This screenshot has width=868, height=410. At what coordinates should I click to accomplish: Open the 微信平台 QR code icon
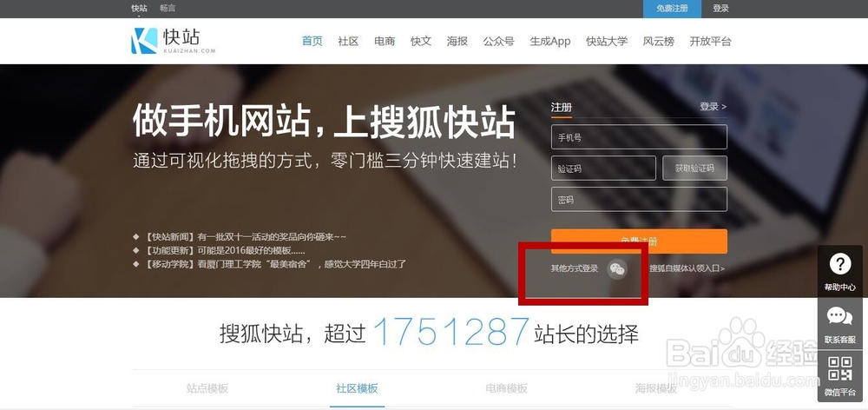839,368
